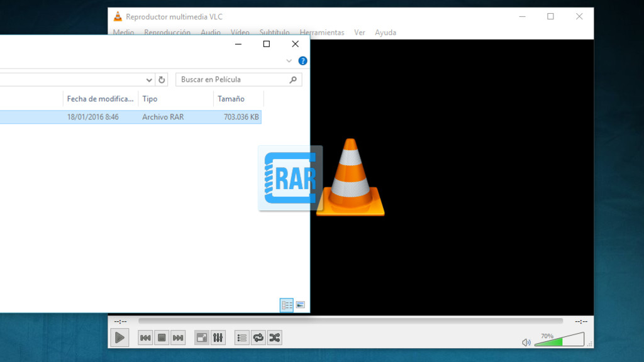The image size is (644, 362).
Task: Open the Herramientas menu
Action: 322,32
